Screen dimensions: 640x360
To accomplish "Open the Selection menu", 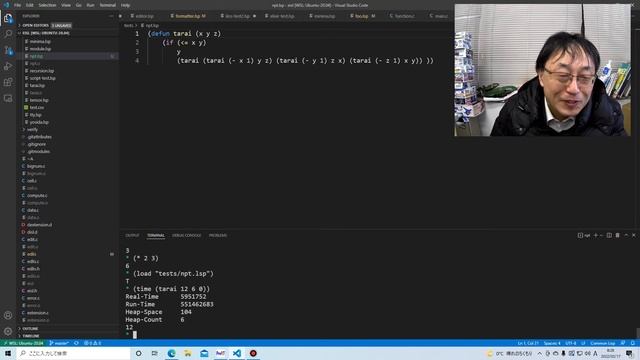I will tap(47, 5).
